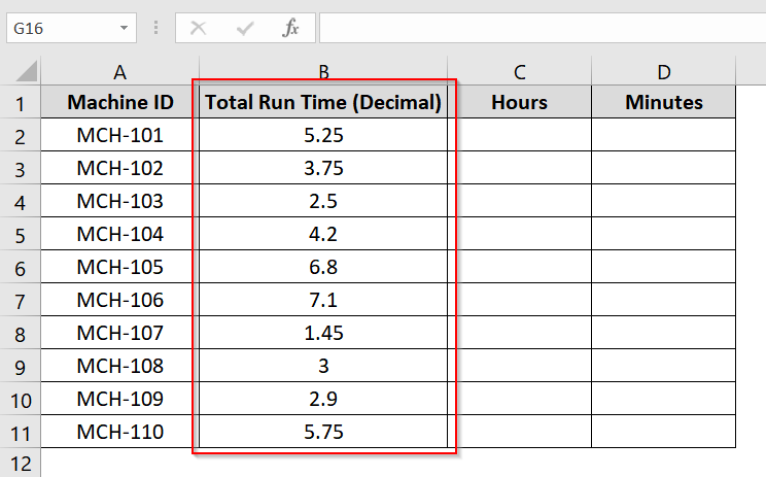766x477 pixels.
Task: Select column A header
Action: 120,72
